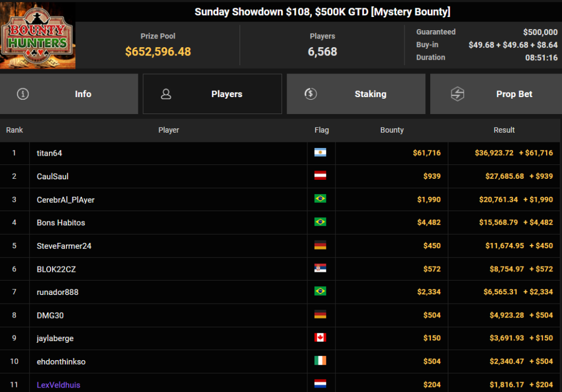Click Netherlands flag in LexVeldhuis row

click(320, 384)
